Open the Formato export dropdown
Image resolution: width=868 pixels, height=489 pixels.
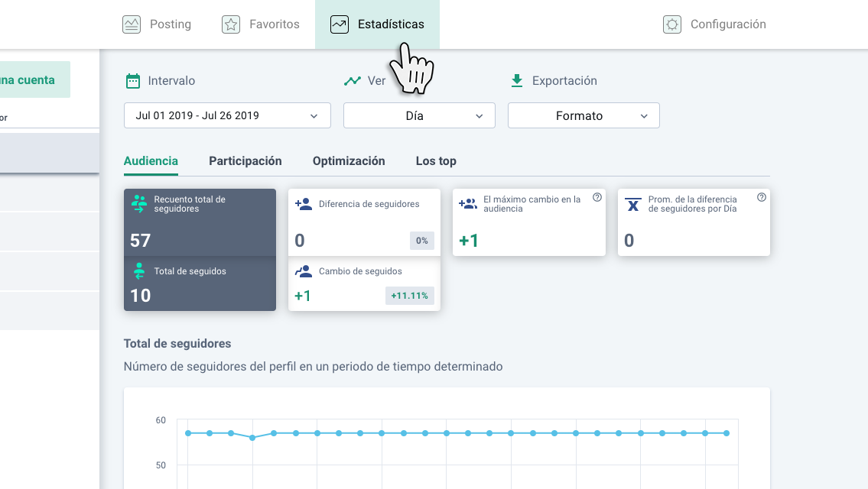click(584, 116)
